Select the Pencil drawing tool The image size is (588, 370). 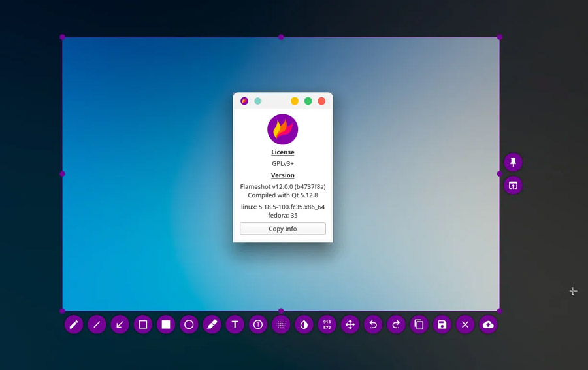click(x=74, y=324)
